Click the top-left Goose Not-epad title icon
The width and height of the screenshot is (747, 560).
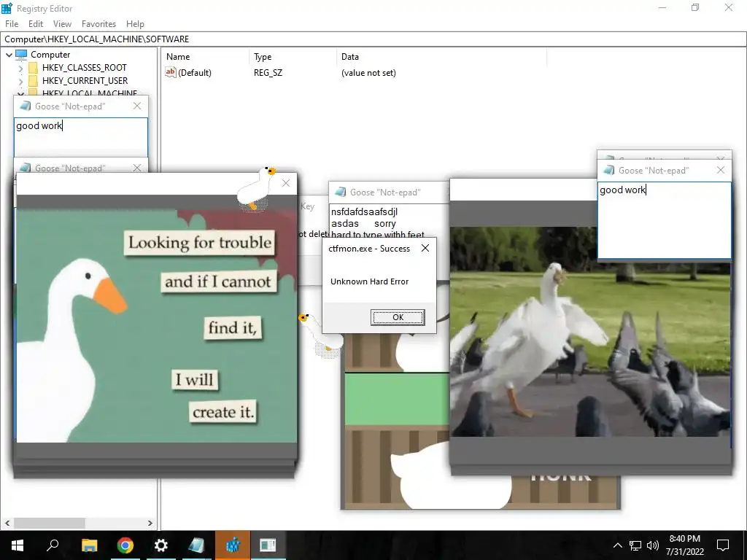[26, 106]
